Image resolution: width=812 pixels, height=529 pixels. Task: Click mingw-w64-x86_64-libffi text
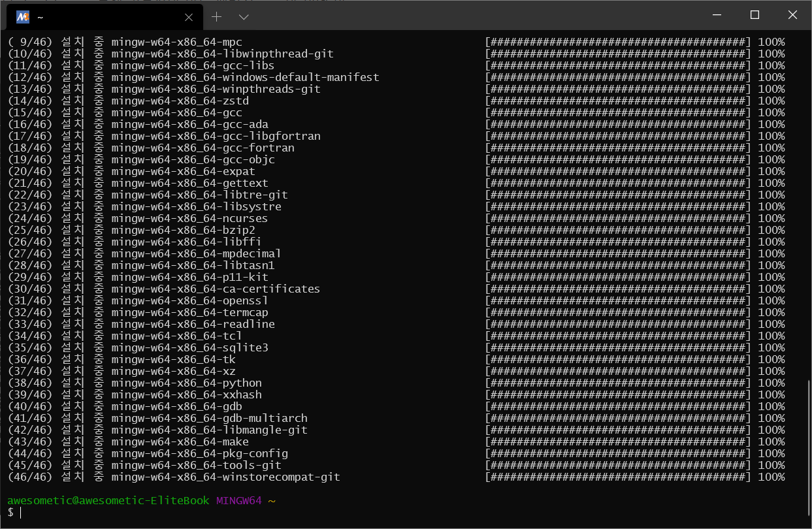pyautogui.click(x=187, y=242)
